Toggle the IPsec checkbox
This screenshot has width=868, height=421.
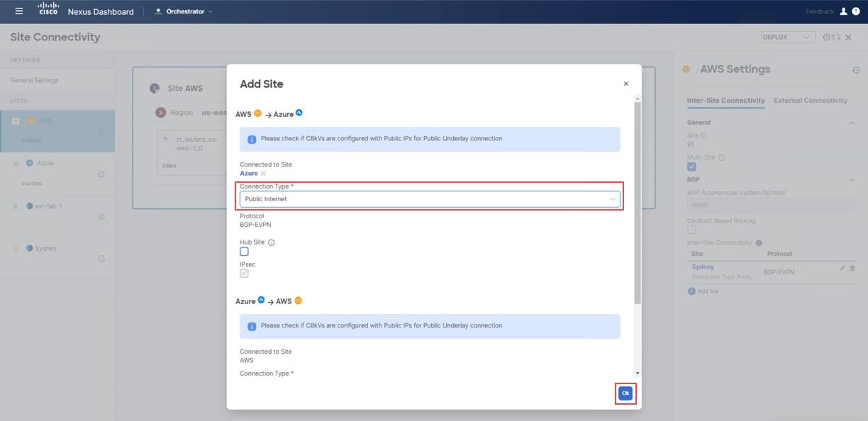244,274
